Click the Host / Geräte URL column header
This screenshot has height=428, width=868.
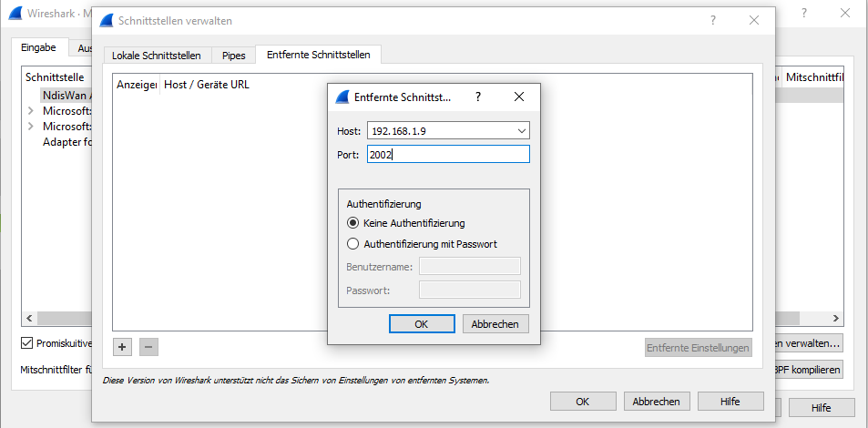coord(207,85)
